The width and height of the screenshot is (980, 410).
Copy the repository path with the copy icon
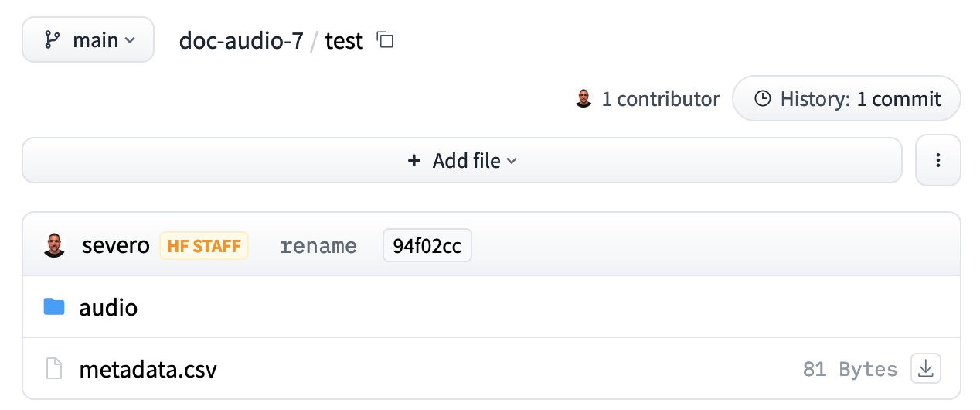click(385, 40)
